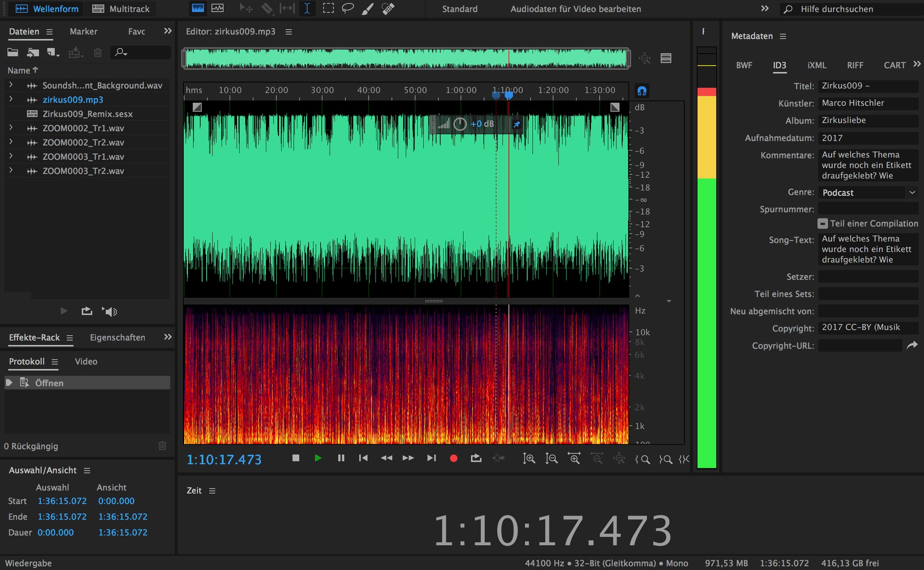Switch to Wellenform view
Viewport: 924px width, 570px height.
coord(46,9)
